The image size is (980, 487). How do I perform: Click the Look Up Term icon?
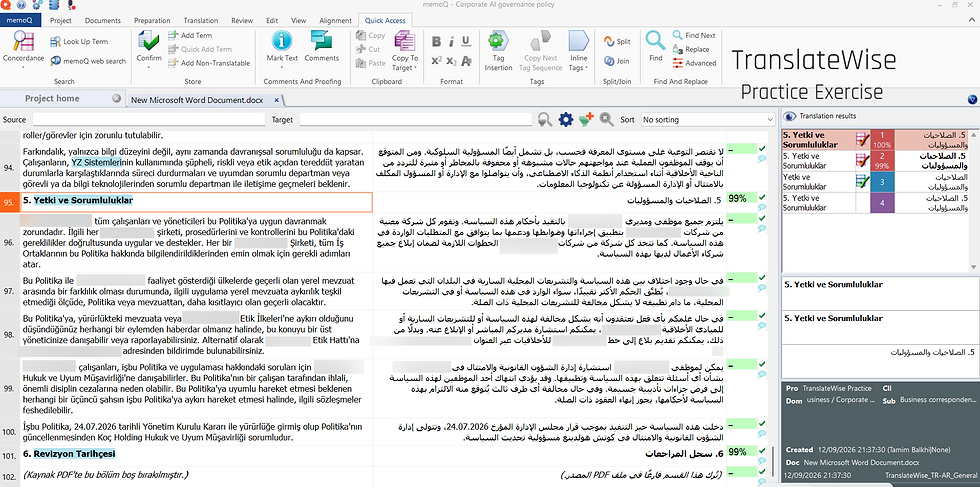click(x=55, y=42)
